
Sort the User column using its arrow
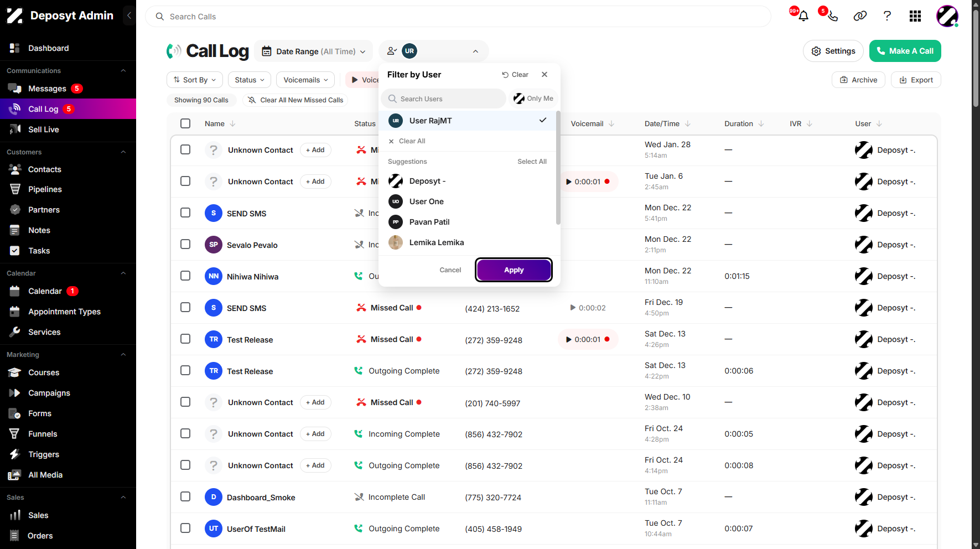(879, 123)
